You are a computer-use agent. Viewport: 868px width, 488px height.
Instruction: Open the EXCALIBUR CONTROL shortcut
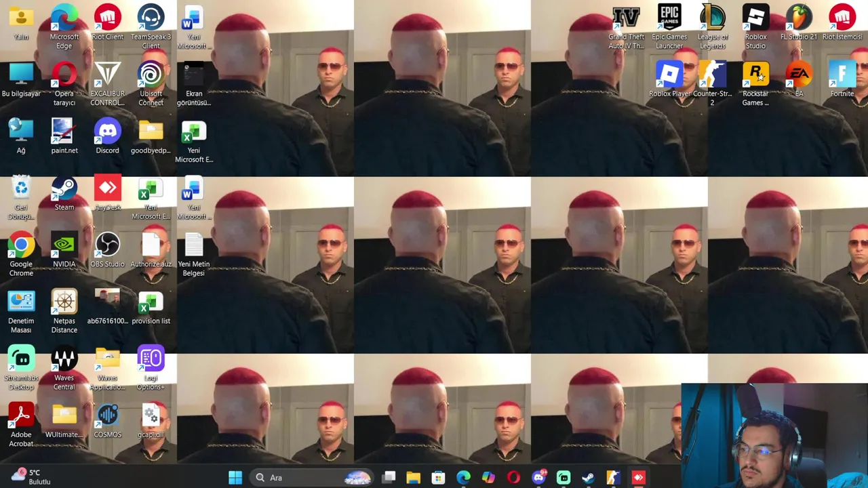coord(107,83)
